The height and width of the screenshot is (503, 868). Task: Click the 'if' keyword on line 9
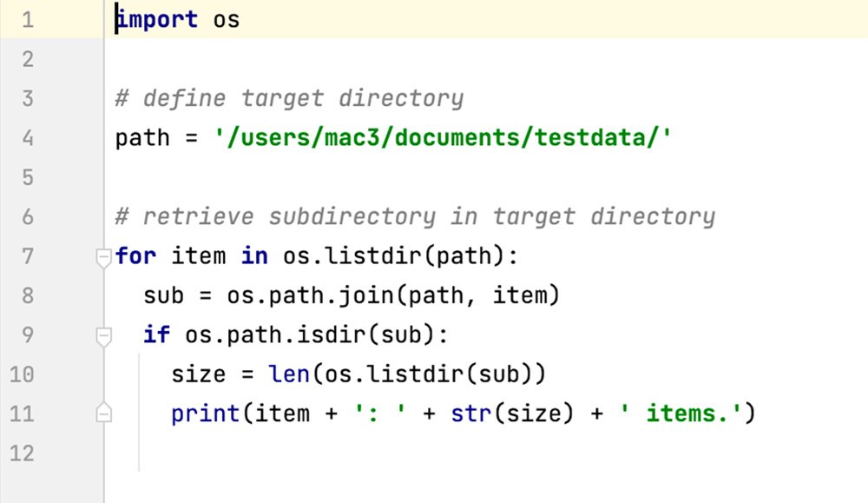click(156, 335)
